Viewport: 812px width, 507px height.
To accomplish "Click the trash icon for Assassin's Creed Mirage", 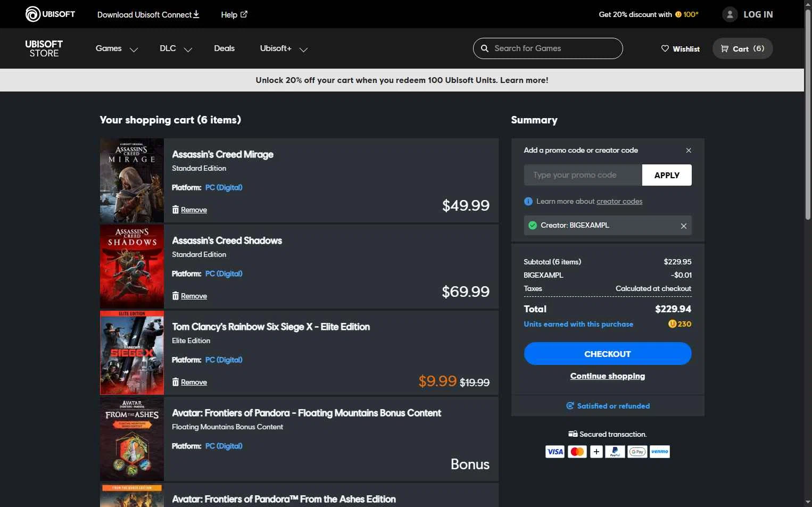I will pos(175,210).
